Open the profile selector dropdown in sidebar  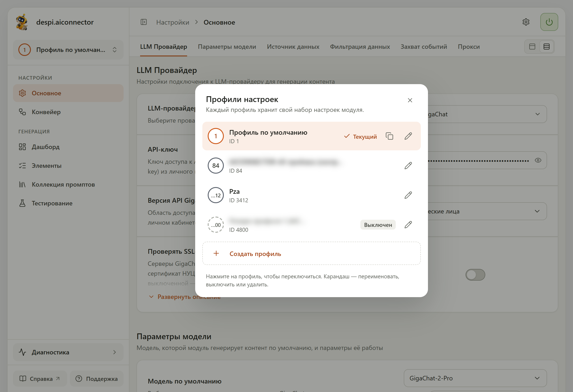pos(68,50)
